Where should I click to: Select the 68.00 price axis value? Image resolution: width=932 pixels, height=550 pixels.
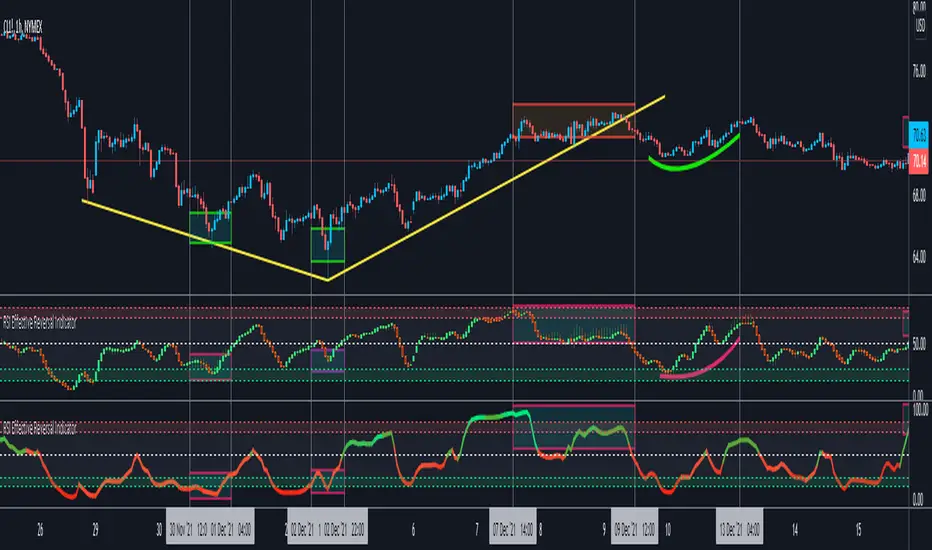click(x=919, y=195)
